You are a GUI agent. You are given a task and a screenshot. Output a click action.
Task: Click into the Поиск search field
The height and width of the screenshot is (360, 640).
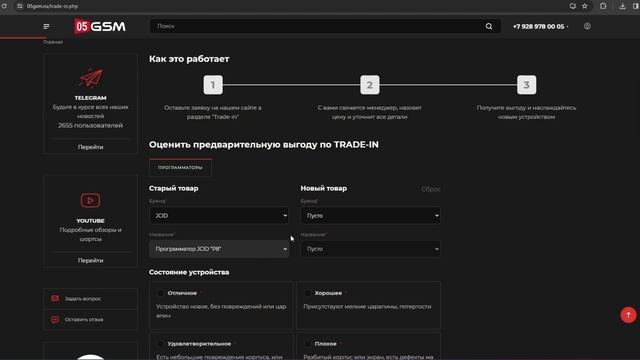pyautogui.click(x=316, y=26)
